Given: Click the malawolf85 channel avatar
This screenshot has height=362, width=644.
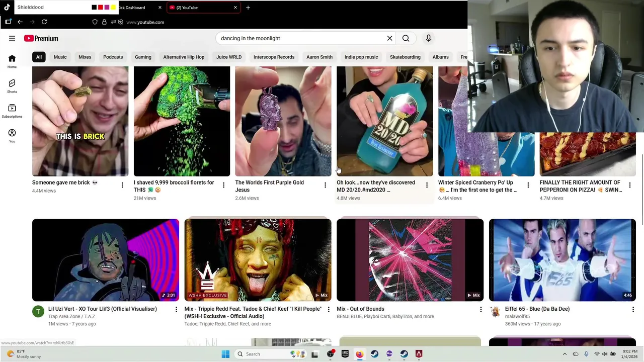Looking at the screenshot, I should click(x=495, y=312).
